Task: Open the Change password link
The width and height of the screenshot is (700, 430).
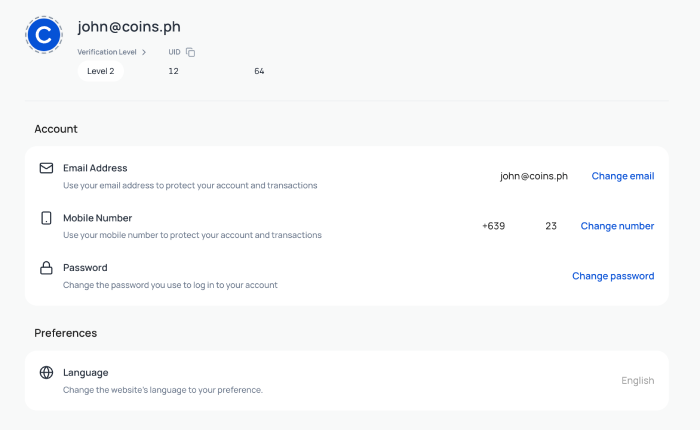Action: pos(613,276)
